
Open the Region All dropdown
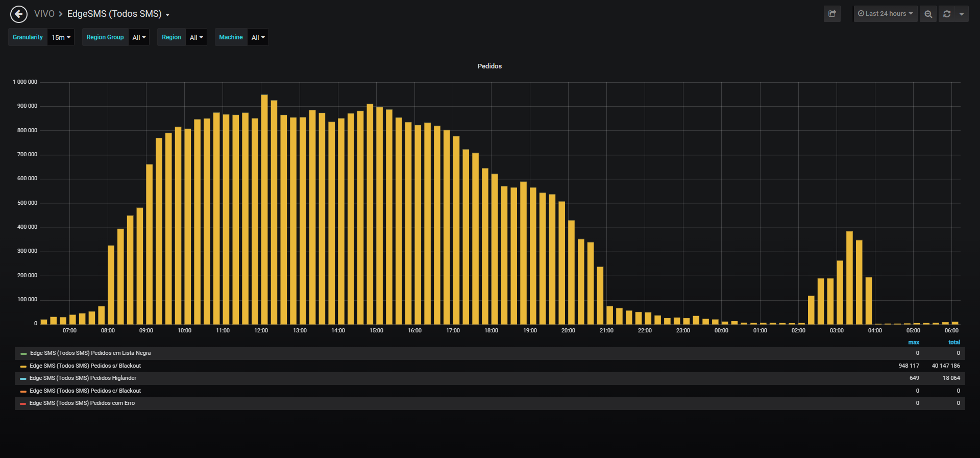tap(196, 37)
